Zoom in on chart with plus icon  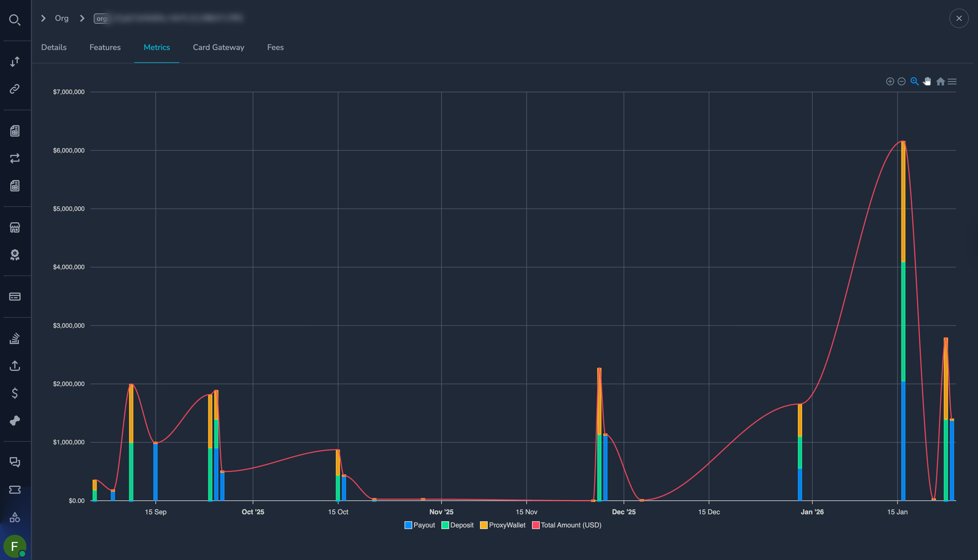(890, 81)
